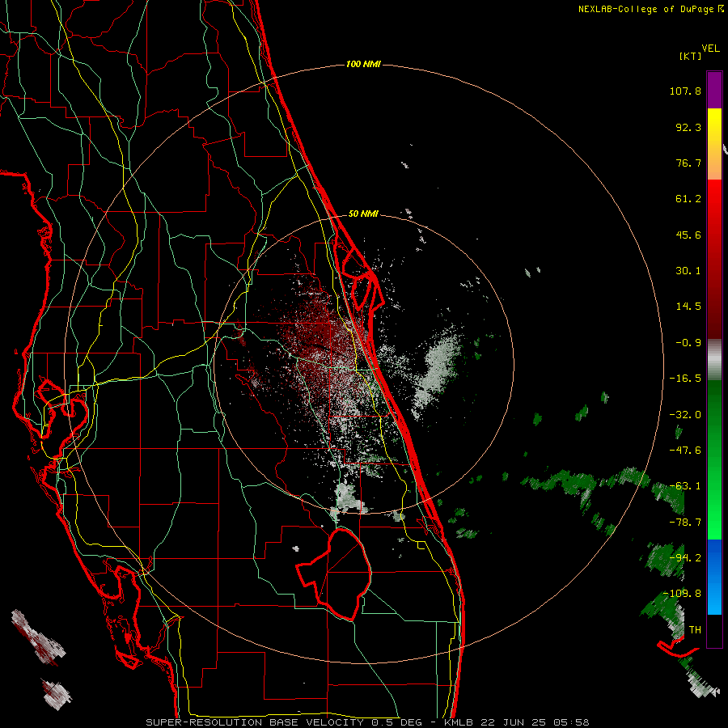Select the 92.3 velocity scale value
This screenshot has width=728, height=728.
688,127
